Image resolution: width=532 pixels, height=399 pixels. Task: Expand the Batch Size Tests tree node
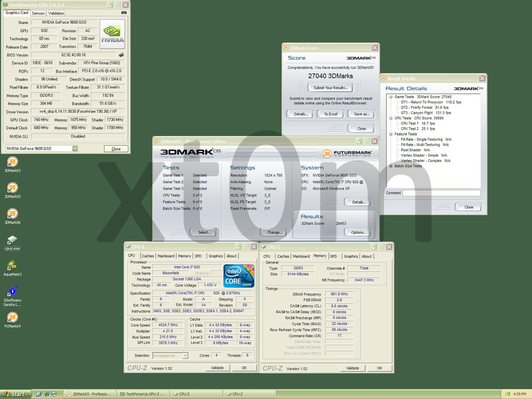pos(391,166)
